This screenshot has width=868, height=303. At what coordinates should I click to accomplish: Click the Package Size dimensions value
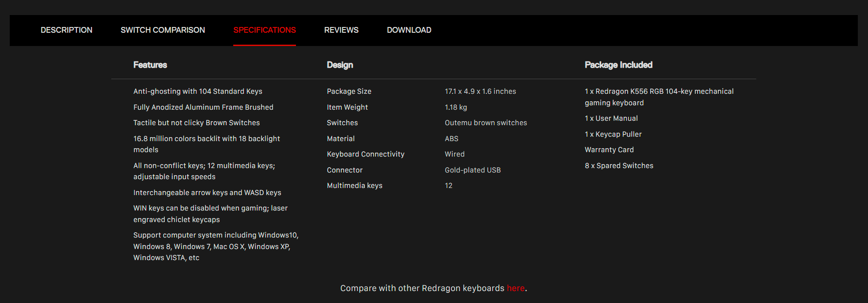coord(480,92)
